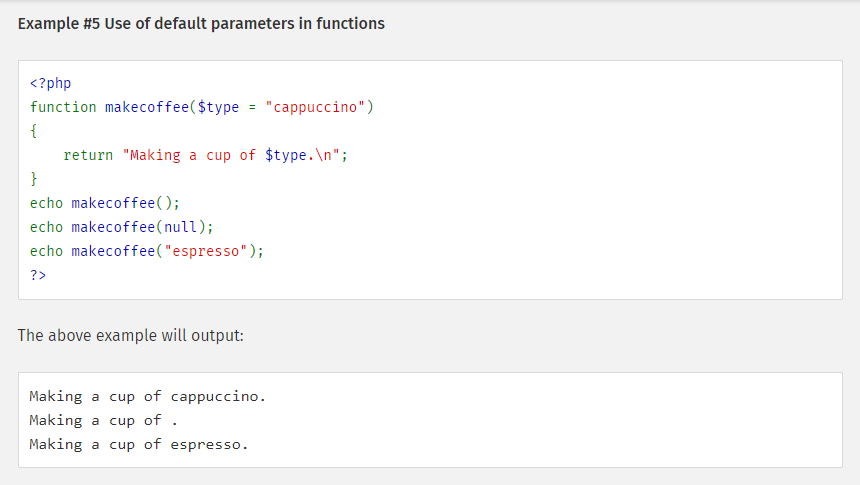This screenshot has width=860, height=485.
Task: Click echo on the espresso call line
Action: point(46,251)
